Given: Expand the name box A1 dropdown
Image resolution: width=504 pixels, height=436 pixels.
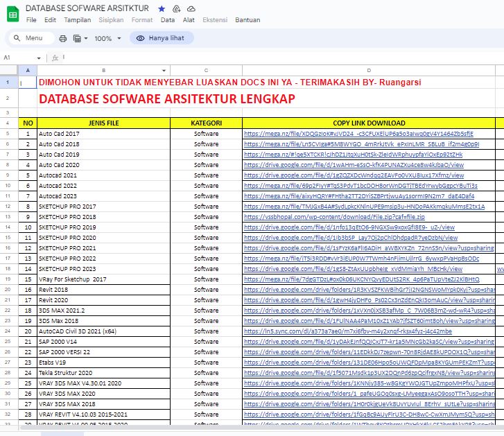Looking at the screenshot, I should pos(39,58).
